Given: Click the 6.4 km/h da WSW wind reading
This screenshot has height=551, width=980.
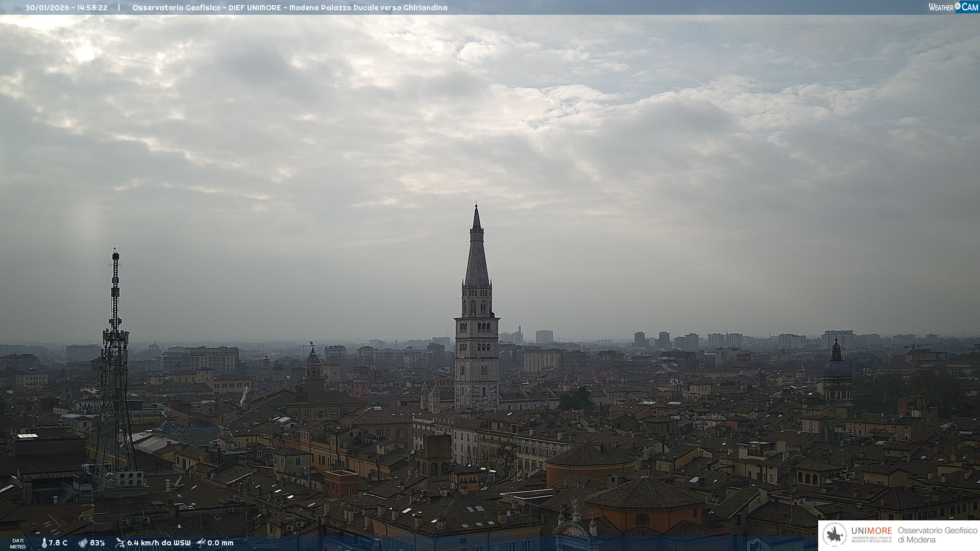Looking at the screenshot, I should 159,543.
